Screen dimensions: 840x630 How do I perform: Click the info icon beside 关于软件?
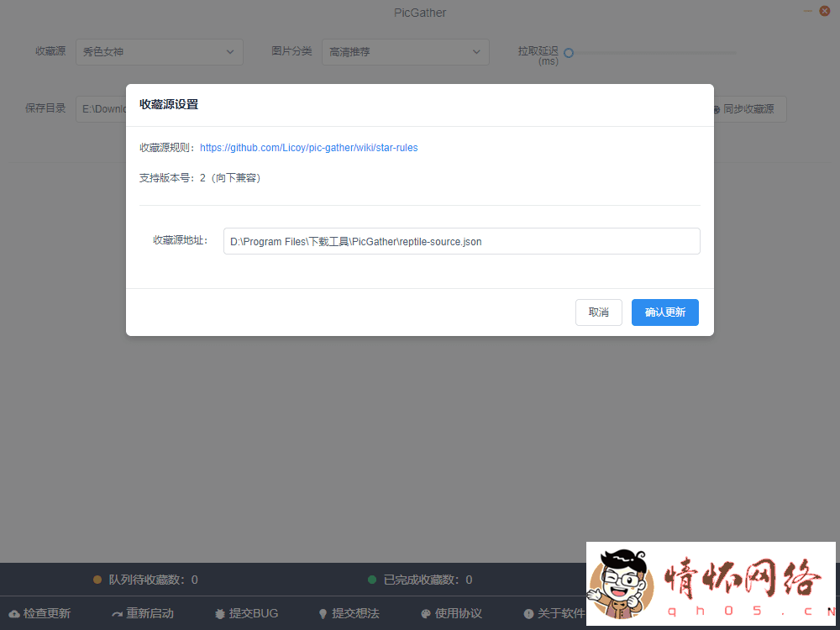tap(528, 614)
